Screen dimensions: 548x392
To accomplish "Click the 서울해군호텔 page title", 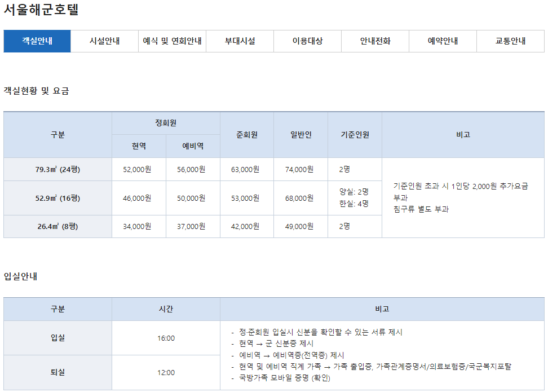I will click(41, 10).
